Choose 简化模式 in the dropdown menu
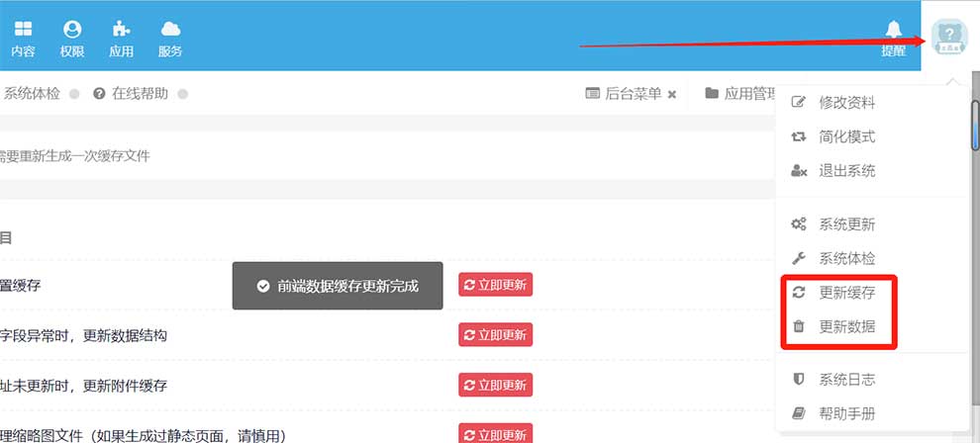980x443 pixels. pos(846,137)
